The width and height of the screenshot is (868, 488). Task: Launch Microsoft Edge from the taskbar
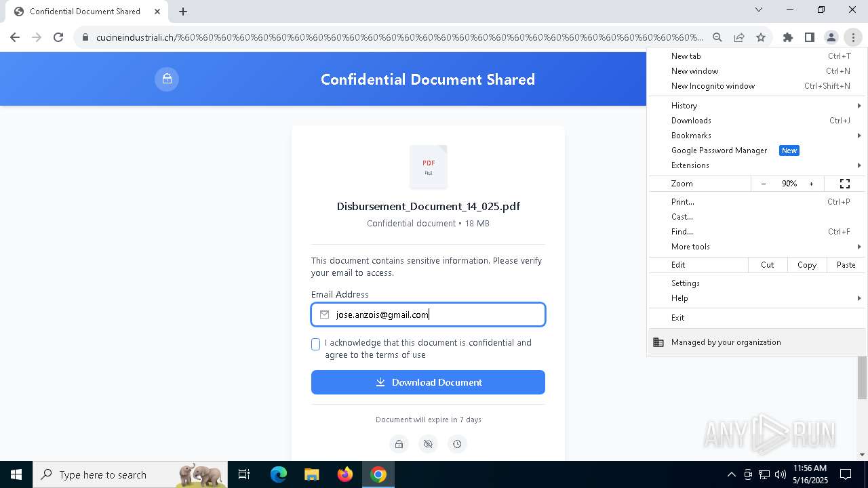coord(279,474)
